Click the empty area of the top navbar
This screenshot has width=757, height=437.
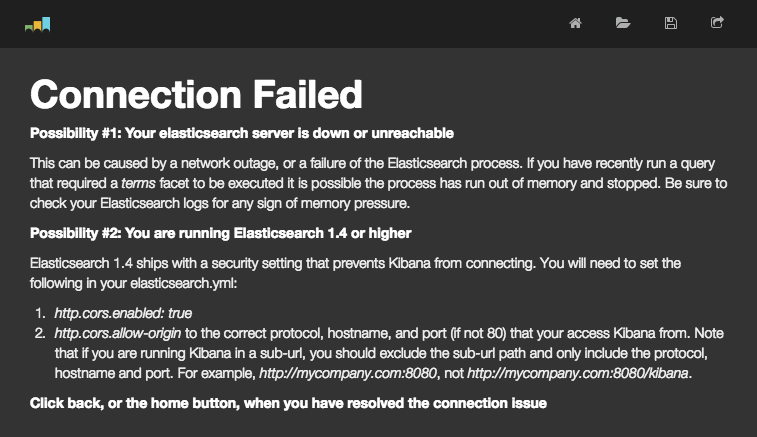pyautogui.click(x=300, y=23)
